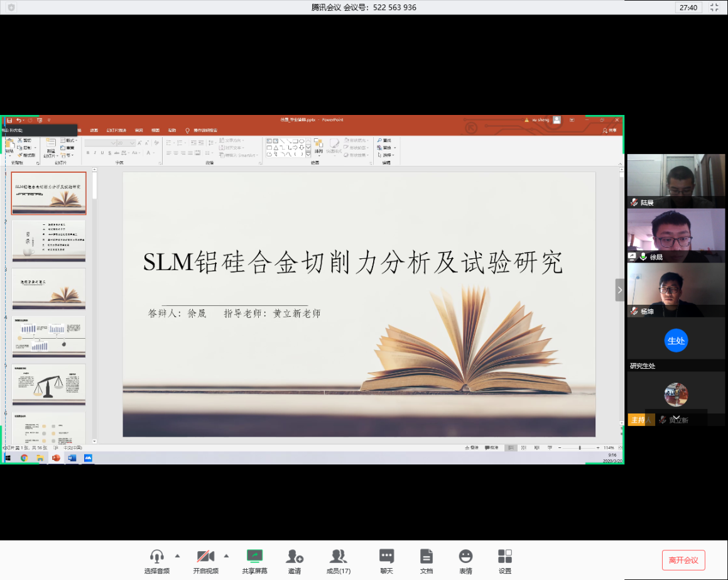Open the 邀请 invite dialog
The height and width of the screenshot is (580, 728).
point(295,561)
